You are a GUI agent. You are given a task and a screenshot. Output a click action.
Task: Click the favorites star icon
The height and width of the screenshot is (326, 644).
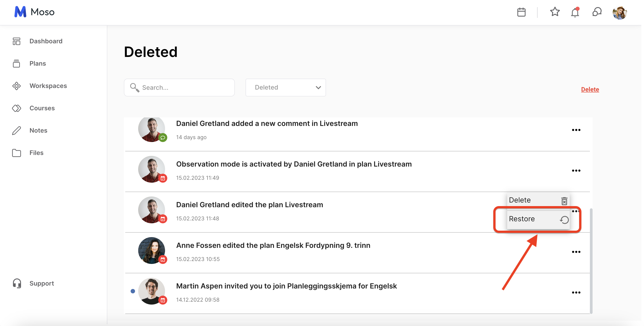(x=555, y=12)
